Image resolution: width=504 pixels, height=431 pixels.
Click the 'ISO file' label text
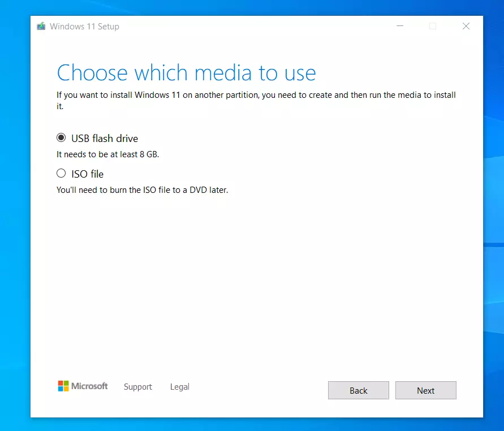click(x=88, y=174)
